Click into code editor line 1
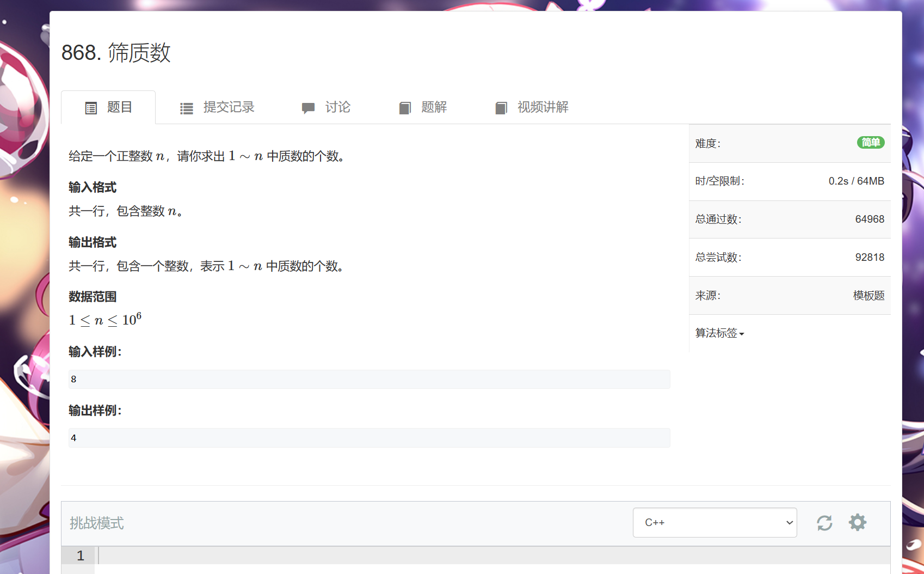Viewport: 924px width, 574px height. click(490, 555)
